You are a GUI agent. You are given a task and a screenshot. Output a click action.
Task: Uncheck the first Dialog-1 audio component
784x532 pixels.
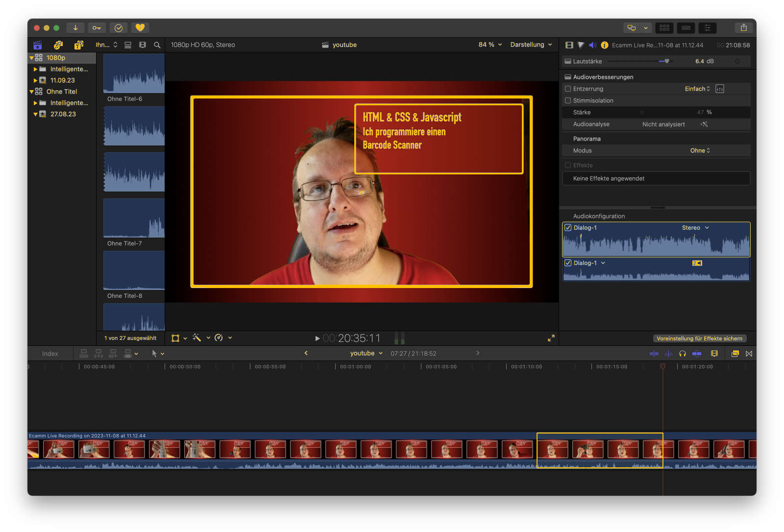[568, 228]
